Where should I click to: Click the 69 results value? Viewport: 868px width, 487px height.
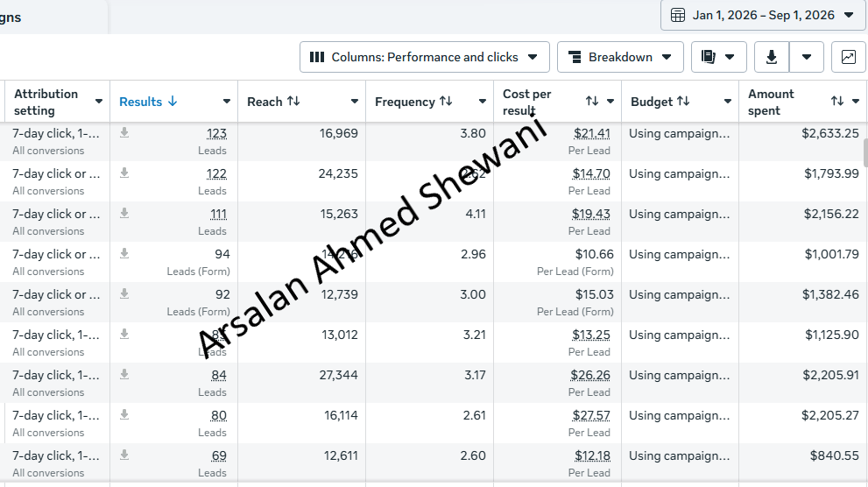click(x=219, y=456)
